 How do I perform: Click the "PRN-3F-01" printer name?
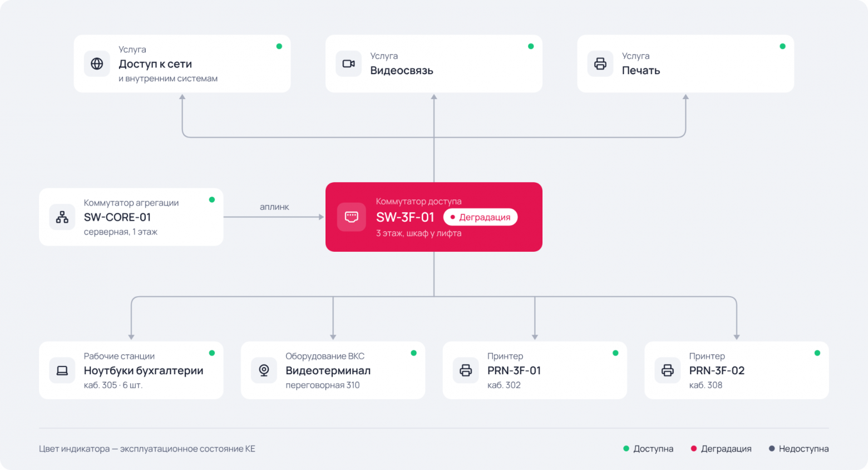pyautogui.click(x=514, y=371)
